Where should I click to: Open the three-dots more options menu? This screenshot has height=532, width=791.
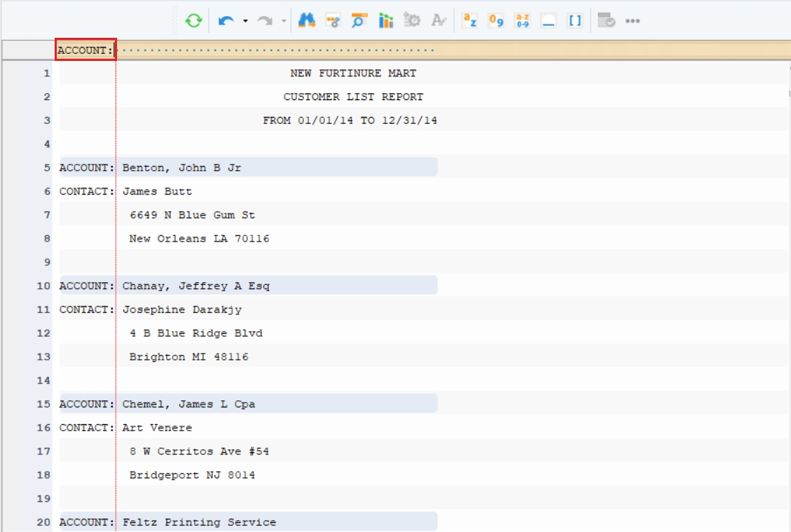633,21
